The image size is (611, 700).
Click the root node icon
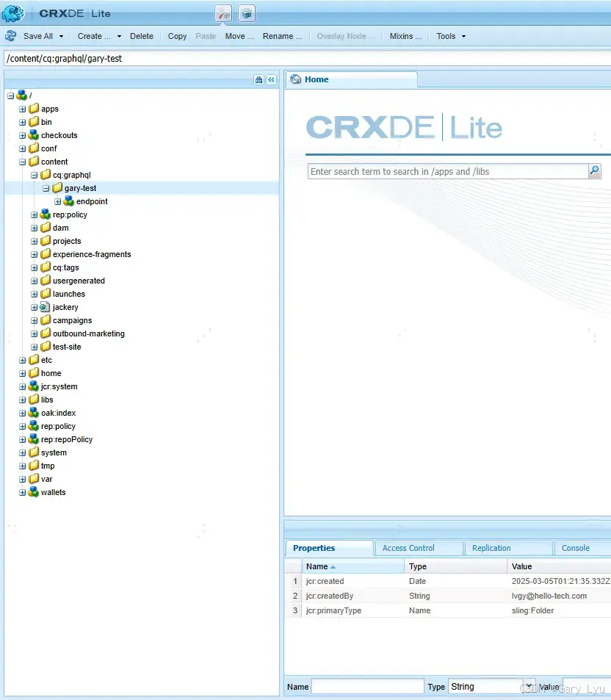click(21, 95)
